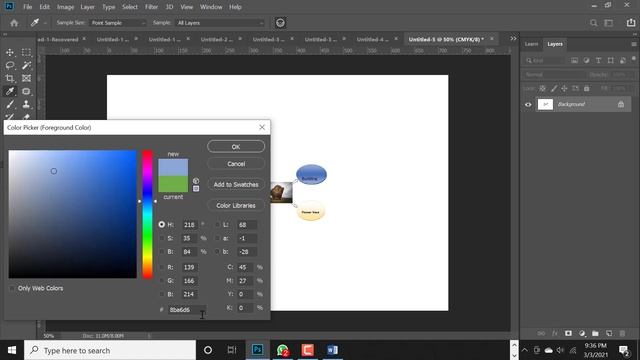
Task: Select the G green radio button
Action: click(162, 281)
